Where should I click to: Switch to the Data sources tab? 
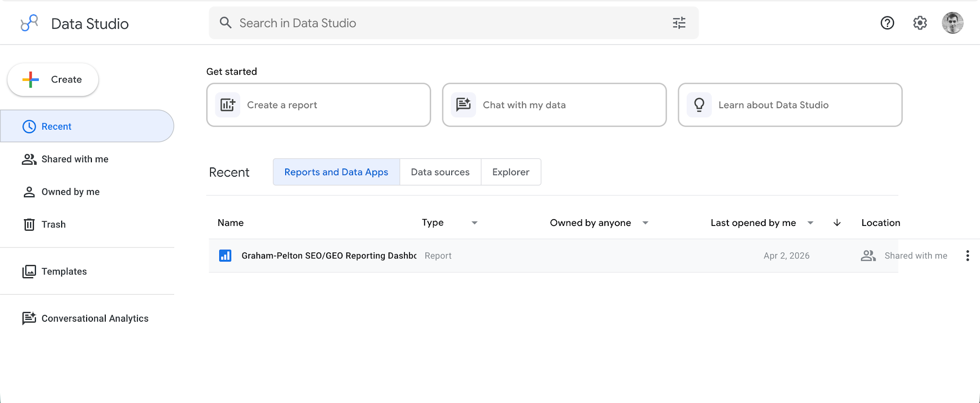[440, 172]
